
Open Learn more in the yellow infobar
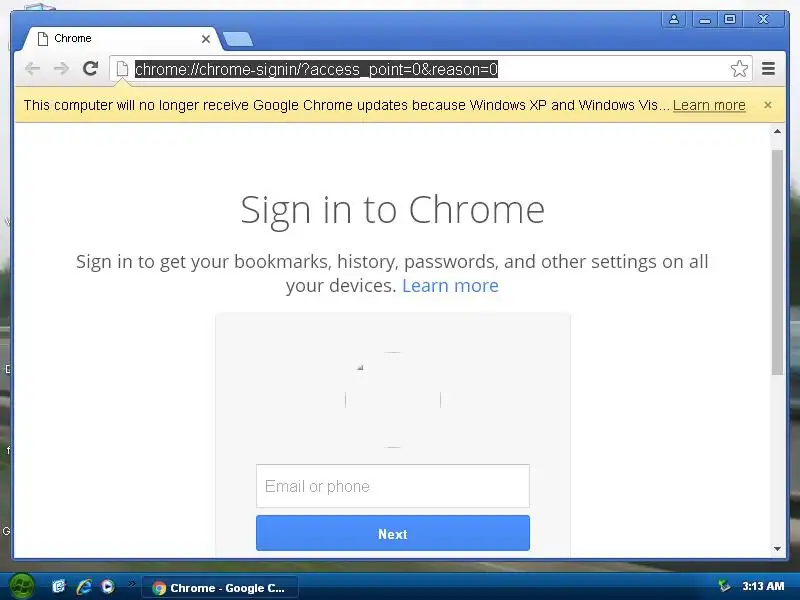709,105
